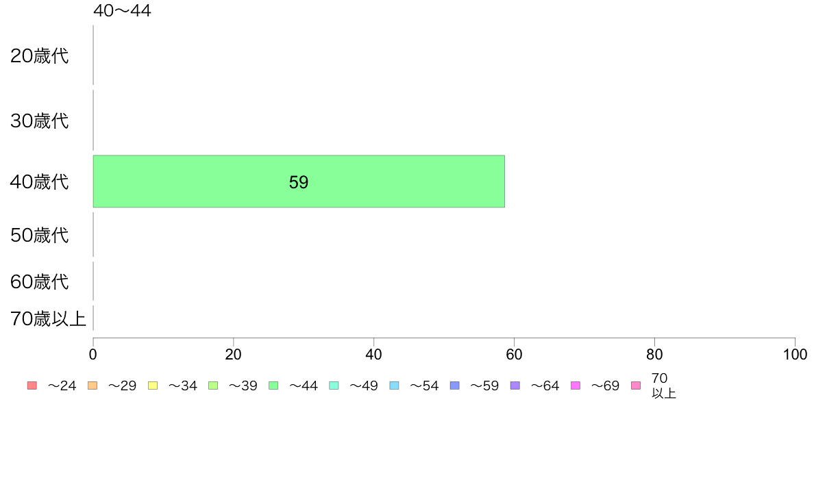This screenshot has height=504, width=814.
Task: Click the orange ~29 legend swatch
Action: 92,386
